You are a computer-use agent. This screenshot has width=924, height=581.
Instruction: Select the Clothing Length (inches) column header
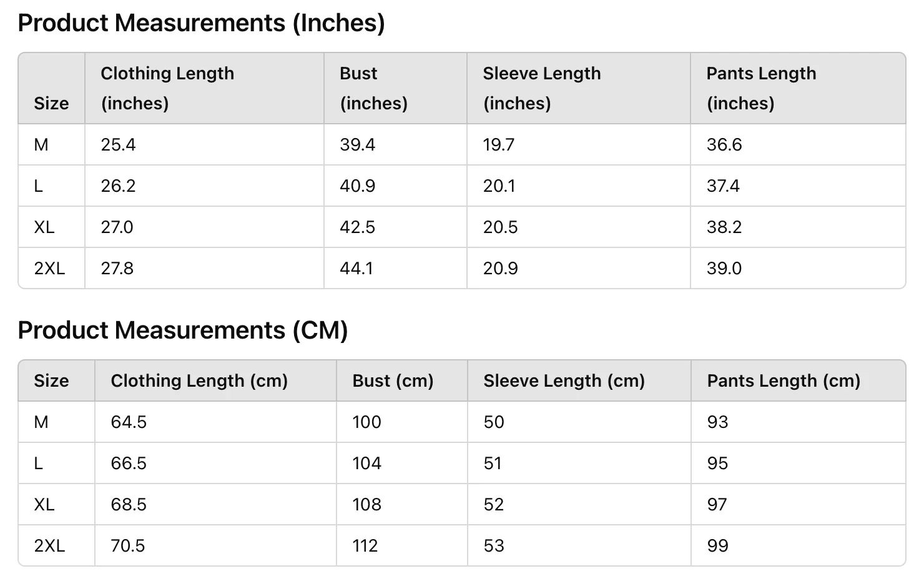[x=167, y=88]
